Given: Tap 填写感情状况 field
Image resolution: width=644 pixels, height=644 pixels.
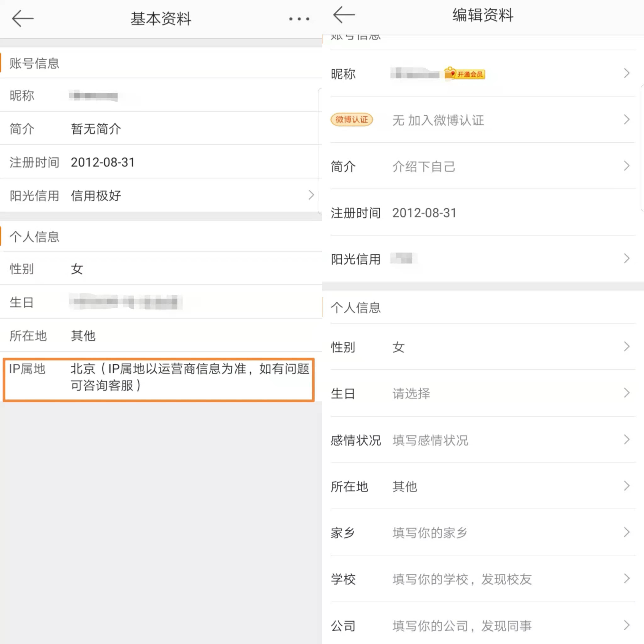Looking at the screenshot, I should click(x=430, y=440).
